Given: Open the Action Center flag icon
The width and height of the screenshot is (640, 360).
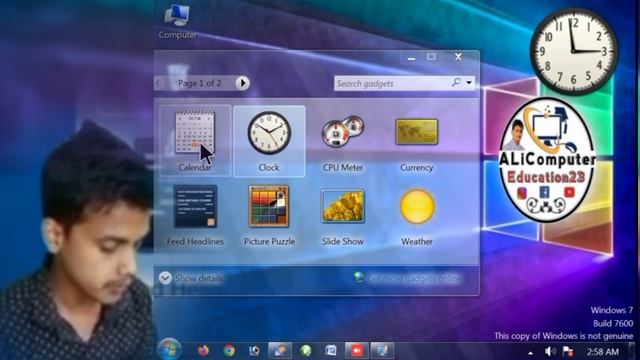Looking at the screenshot, I should pos(568,351).
